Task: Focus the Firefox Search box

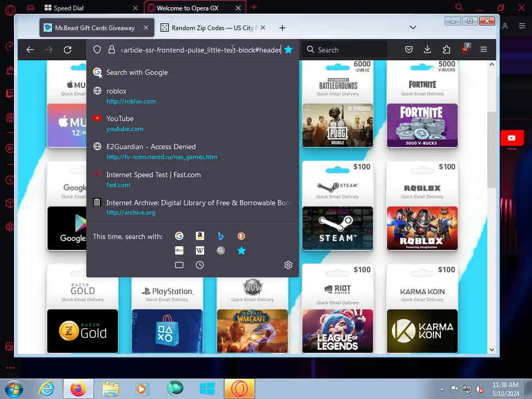Action: pos(344,50)
